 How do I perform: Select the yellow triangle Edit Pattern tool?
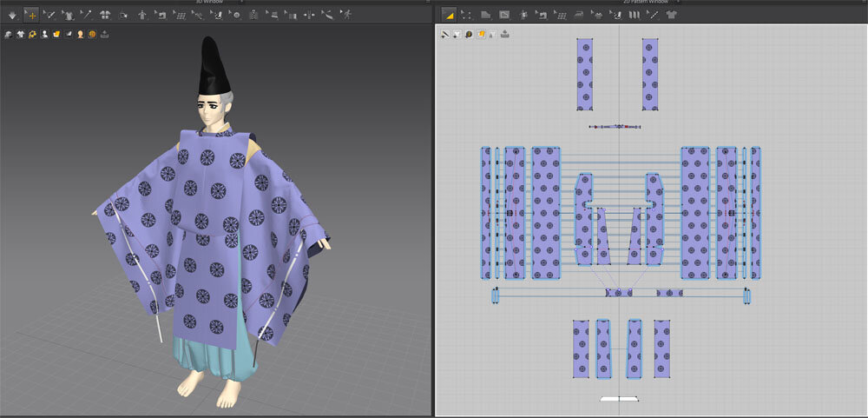pyautogui.click(x=448, y=15)
